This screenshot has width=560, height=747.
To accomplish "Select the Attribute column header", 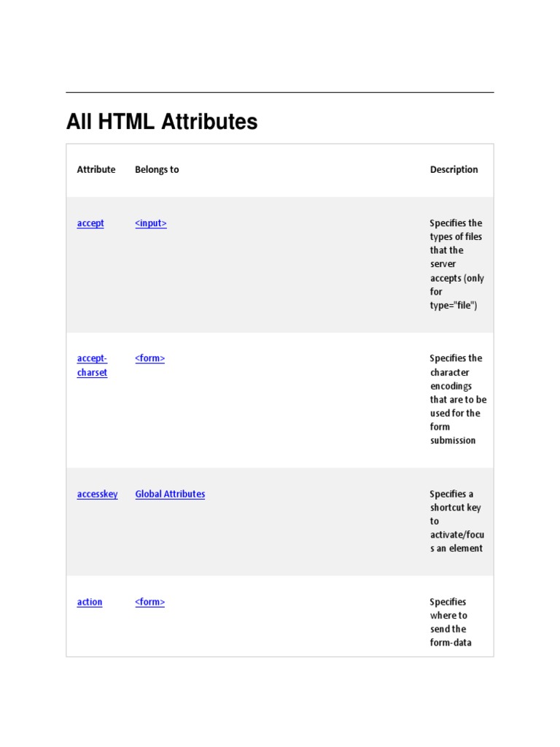I will click(x=96, y=169).
